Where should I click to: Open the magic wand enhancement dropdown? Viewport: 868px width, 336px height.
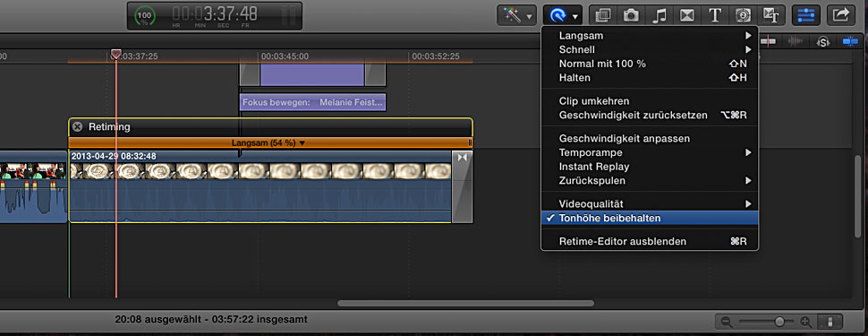(x=517, y=15)
